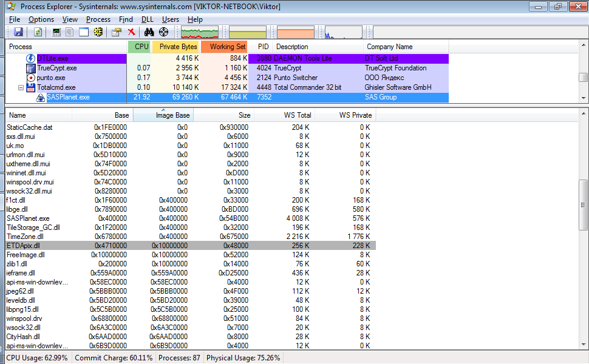The height and width of the screenshot is (364, 589).
Task: Click the Save toolbar icon
Action: 18,32
